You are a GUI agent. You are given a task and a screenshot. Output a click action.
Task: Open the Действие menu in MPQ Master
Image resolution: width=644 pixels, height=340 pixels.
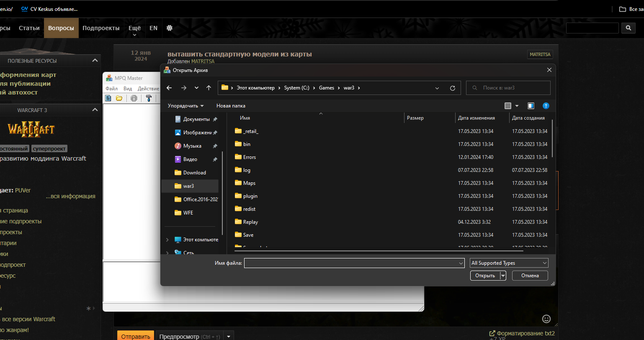[148, 89]
